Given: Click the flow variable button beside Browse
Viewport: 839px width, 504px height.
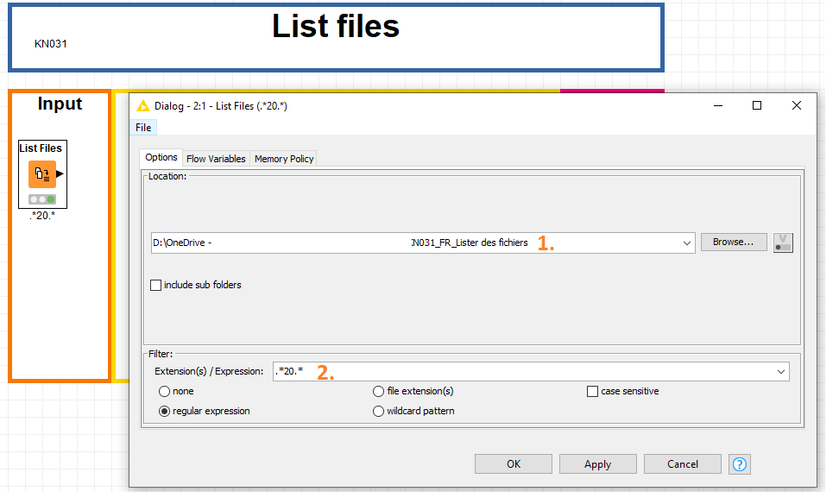Looking at the screenshot, I should (783, 243).
